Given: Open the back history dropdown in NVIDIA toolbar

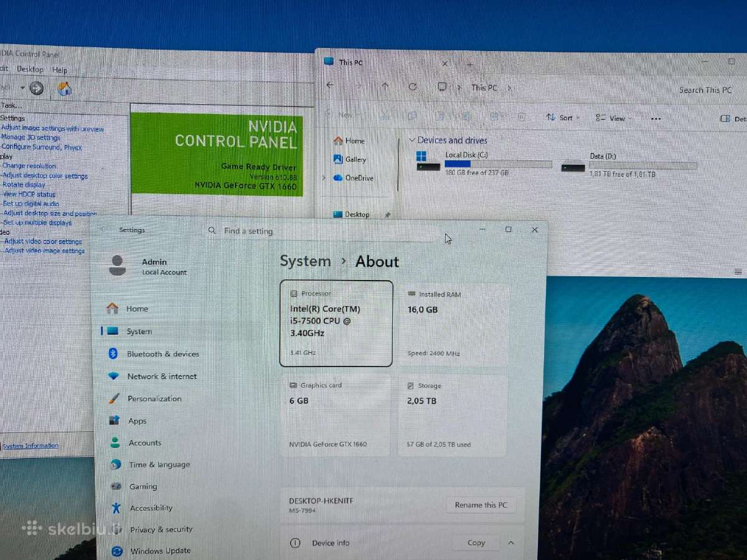Looking at the screenshot, I should 22,88.
